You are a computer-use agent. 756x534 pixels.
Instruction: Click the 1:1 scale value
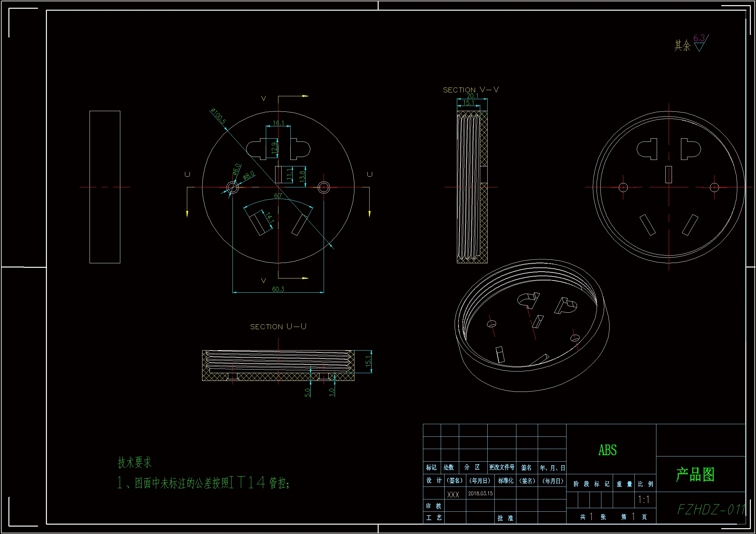coord(644,500)
